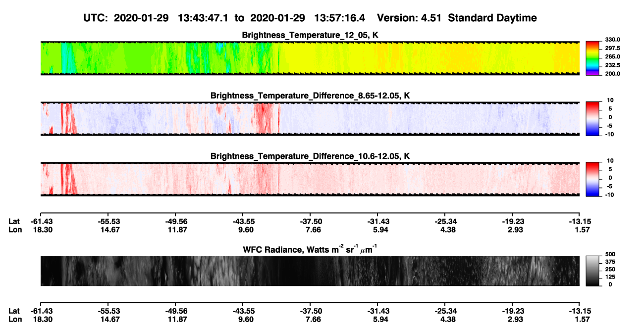The width and height of the screenshot is (644, 330).
Task: Click the 10.6-12.05 temperature difference image strip
Action: coord(310,179)
